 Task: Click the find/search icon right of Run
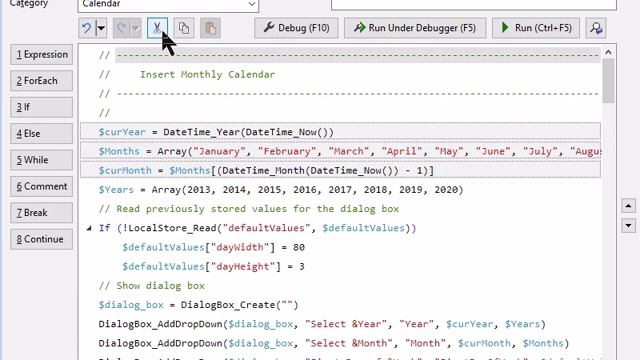pos(596,28)
